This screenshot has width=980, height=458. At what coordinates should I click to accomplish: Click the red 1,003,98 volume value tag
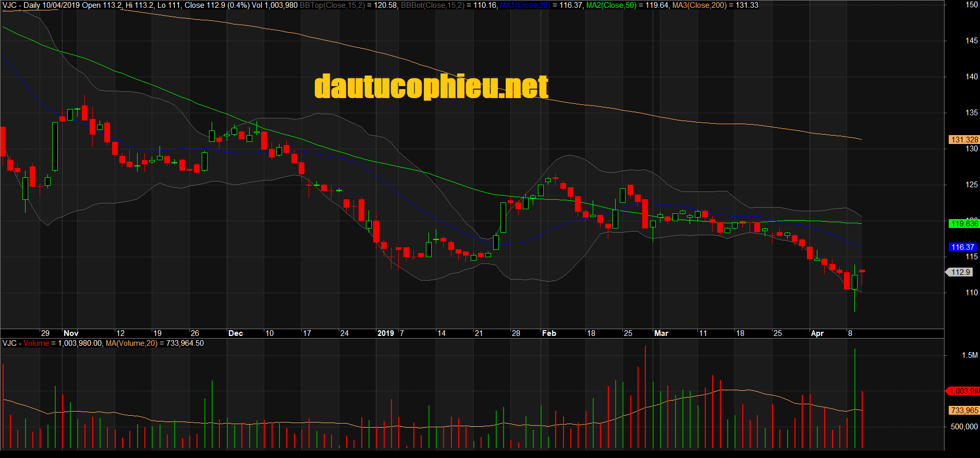[x=963, y=391]
